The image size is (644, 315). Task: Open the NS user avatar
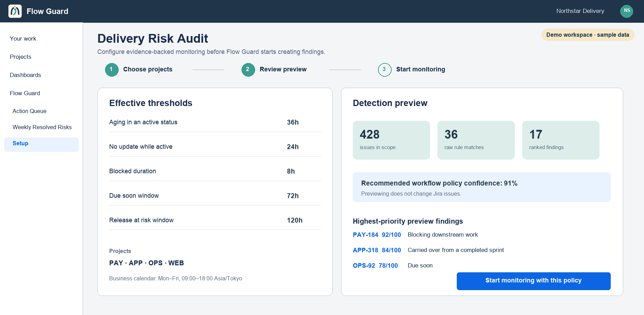pos(626,11)
